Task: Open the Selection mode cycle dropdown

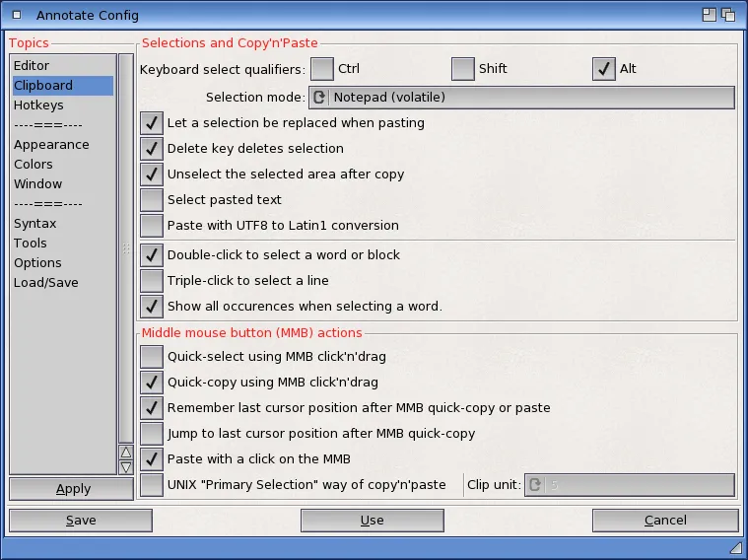Action: [521, 98]
